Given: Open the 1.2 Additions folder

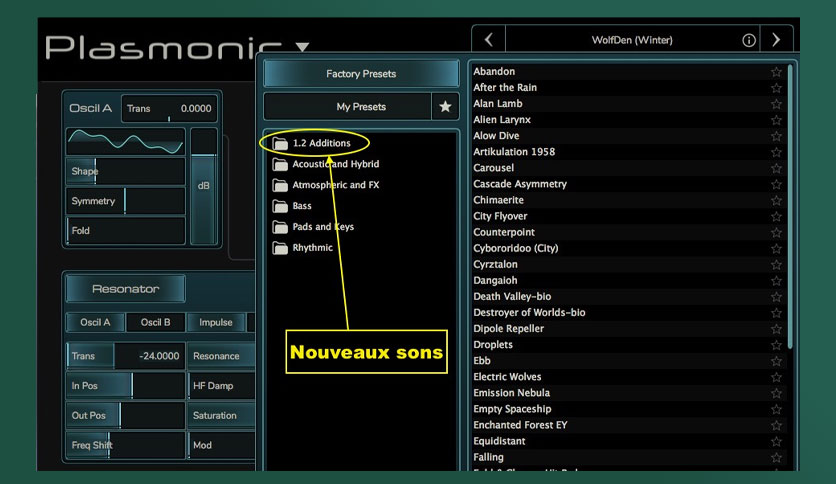Looking at the screenshot, I should pos(311,143).
